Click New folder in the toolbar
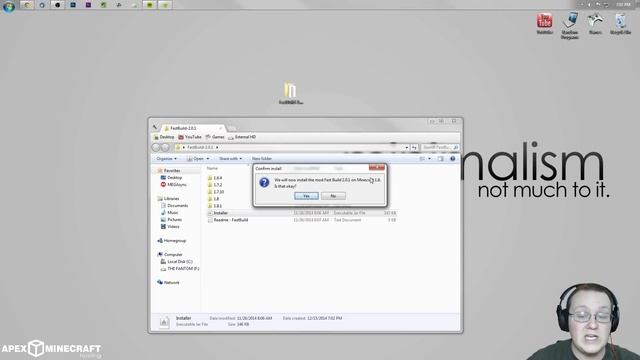640x360 pixels. coord(262,158)
